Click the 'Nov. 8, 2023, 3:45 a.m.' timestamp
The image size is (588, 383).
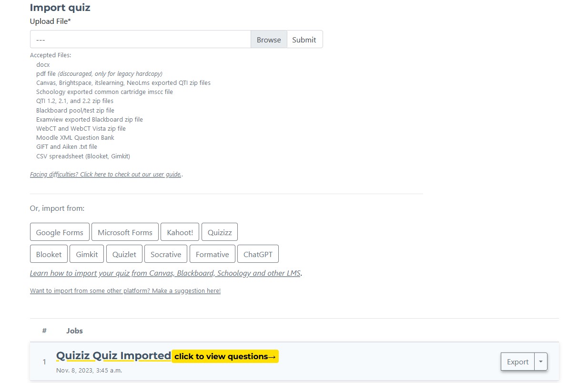click(x=89, y=370)
